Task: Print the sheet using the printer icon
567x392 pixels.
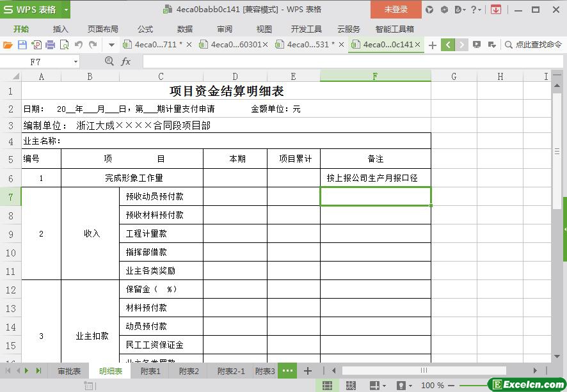Action: (x=51, y=45)
